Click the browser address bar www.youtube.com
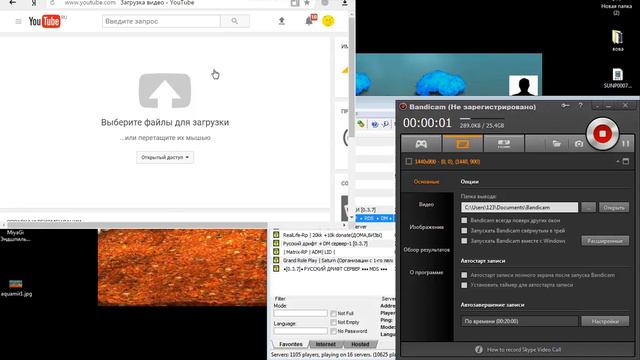640x360 pixels. [x=90, y=3]
